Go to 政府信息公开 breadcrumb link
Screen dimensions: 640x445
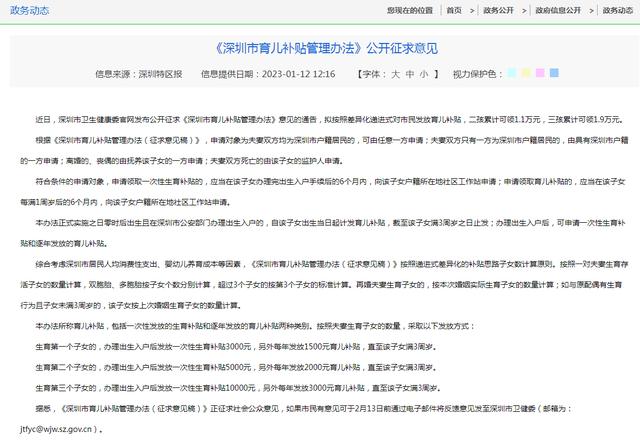(x=558, y=11)
